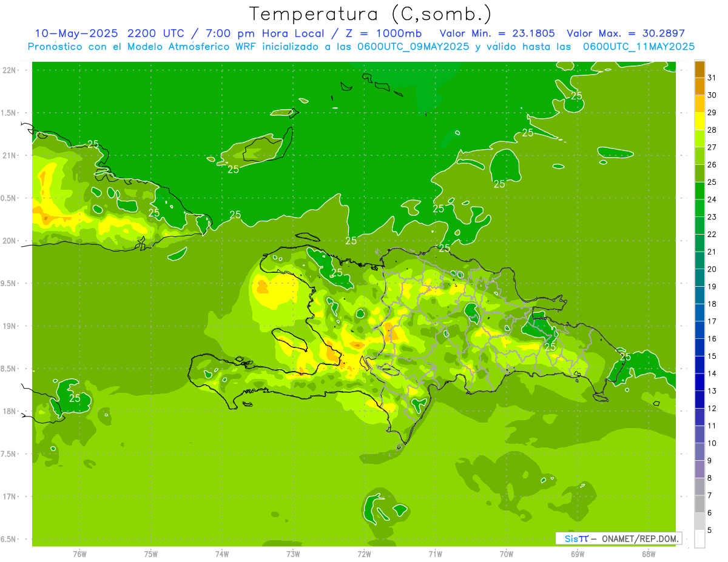The height and width of the screenshot is (562, 728).
Task: Pick the yellow legend swatch between 28 and 29
Action: (699, 121)
